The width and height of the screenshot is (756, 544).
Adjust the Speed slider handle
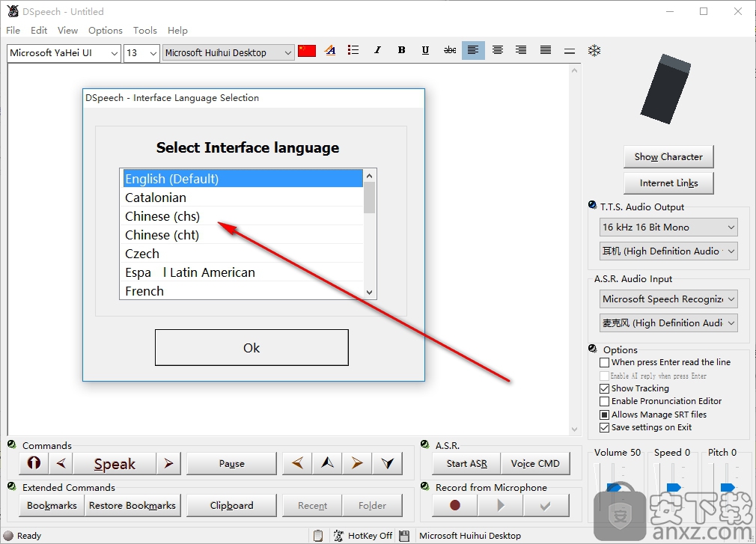[x=673, y=487]
